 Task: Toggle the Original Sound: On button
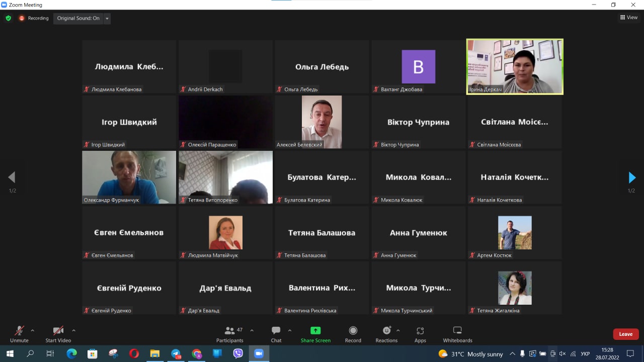click(78, 18)
